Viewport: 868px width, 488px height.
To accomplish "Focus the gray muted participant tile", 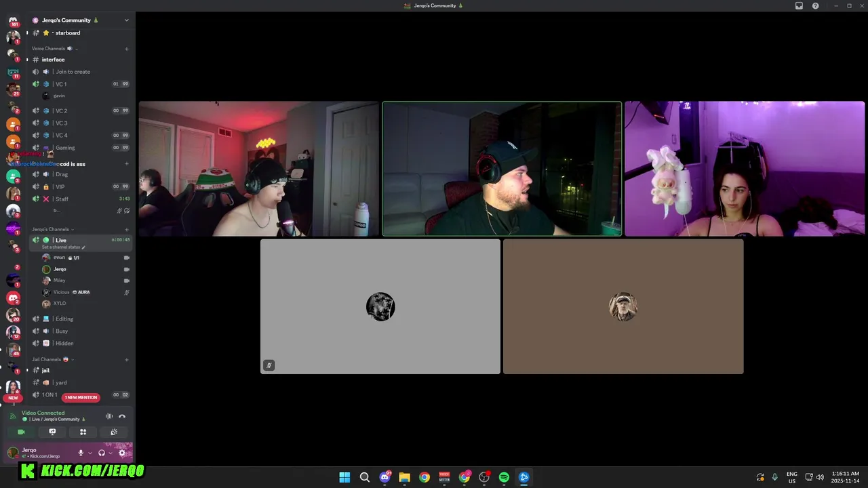I will coord(380,306).
